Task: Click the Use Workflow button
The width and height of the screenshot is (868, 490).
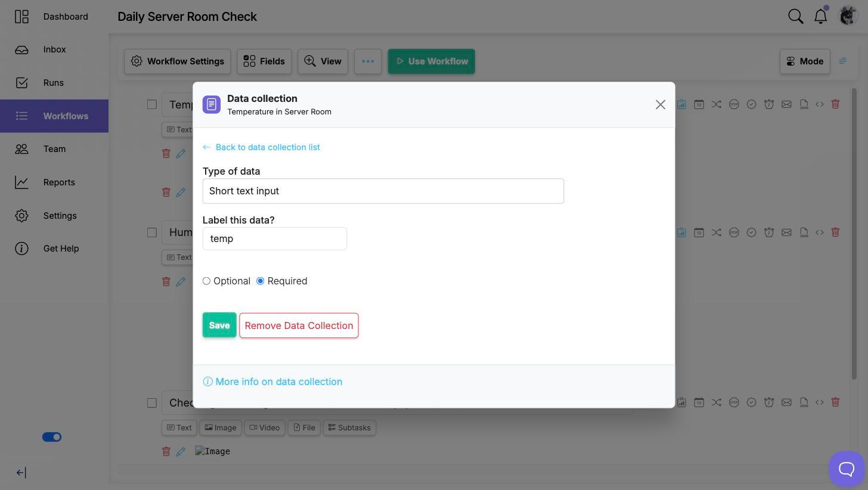Action: [x=432, y=61]
